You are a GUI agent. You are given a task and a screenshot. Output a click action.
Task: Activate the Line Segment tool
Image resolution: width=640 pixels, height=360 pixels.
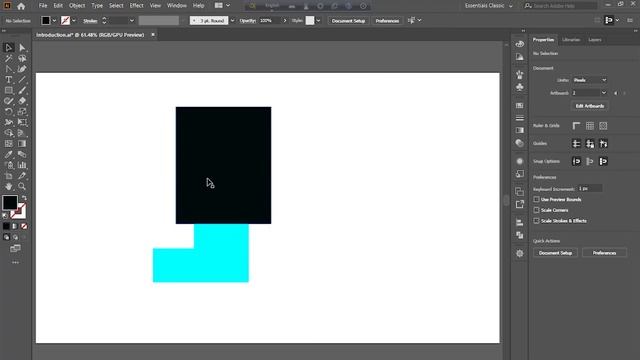(22, 80)
